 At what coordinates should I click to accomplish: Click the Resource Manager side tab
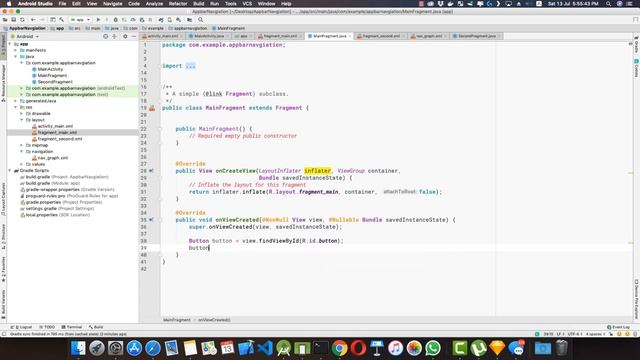point(3,83)
